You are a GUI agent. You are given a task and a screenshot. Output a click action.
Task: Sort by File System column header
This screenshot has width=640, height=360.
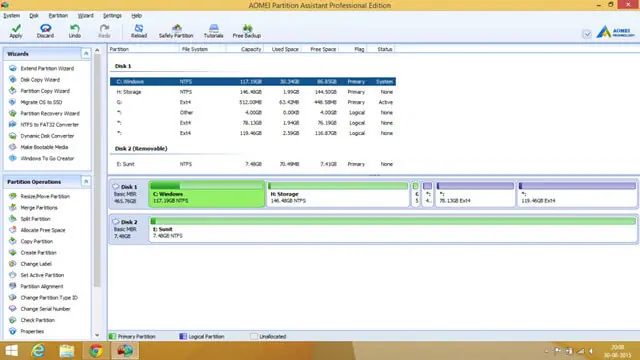click(x=202, y=49)
